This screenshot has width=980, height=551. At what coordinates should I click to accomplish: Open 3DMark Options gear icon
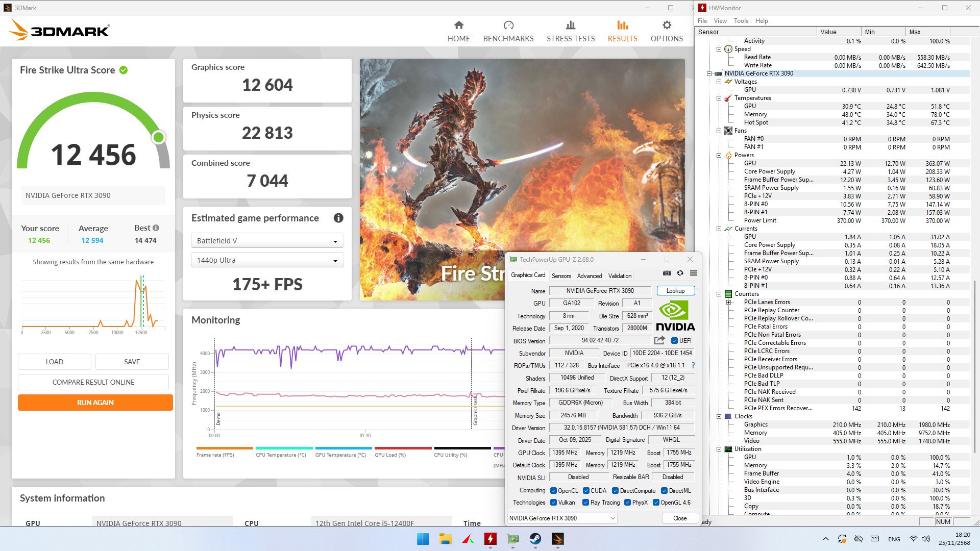pyautogui.click(x=667, y=26)
